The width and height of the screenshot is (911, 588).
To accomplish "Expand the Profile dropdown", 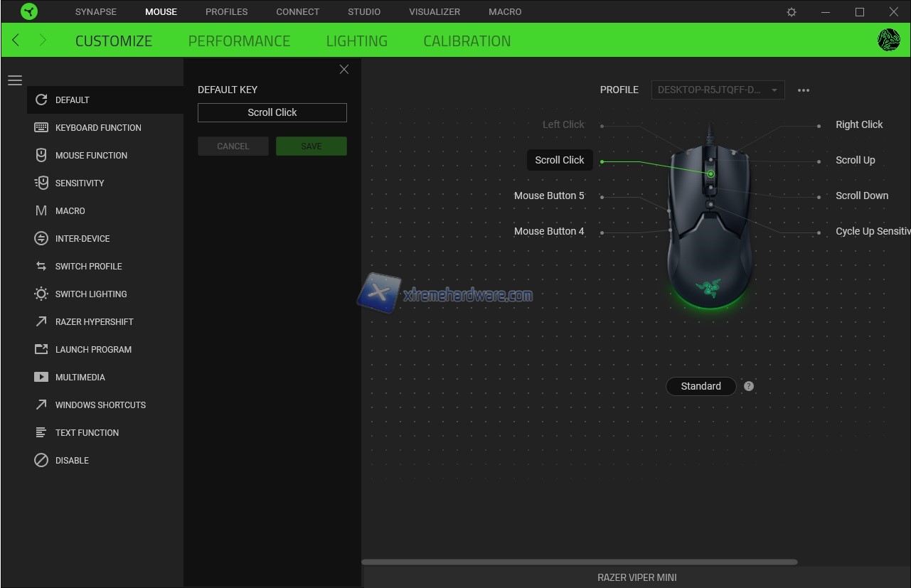I will click(718, 90).
